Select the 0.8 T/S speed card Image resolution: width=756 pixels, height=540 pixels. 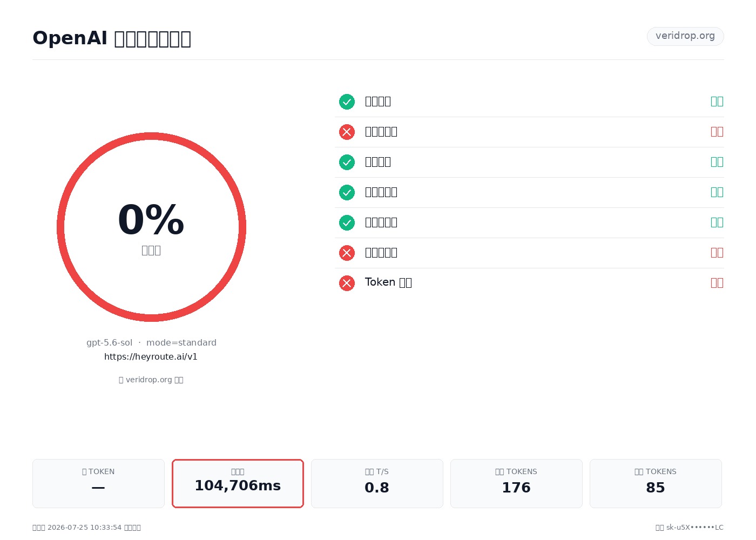tap(377, 483)
